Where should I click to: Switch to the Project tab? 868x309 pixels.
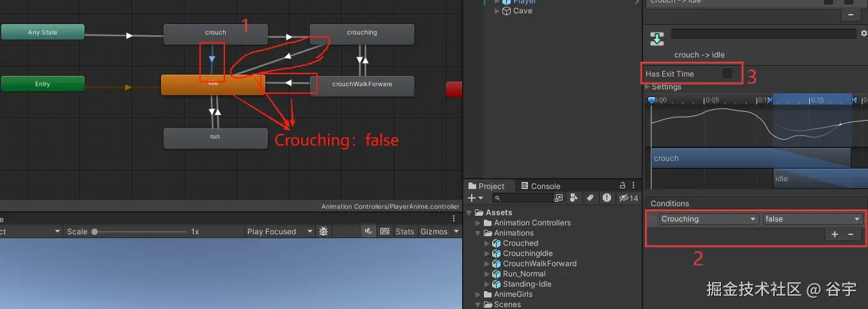(x=487, y=186)
